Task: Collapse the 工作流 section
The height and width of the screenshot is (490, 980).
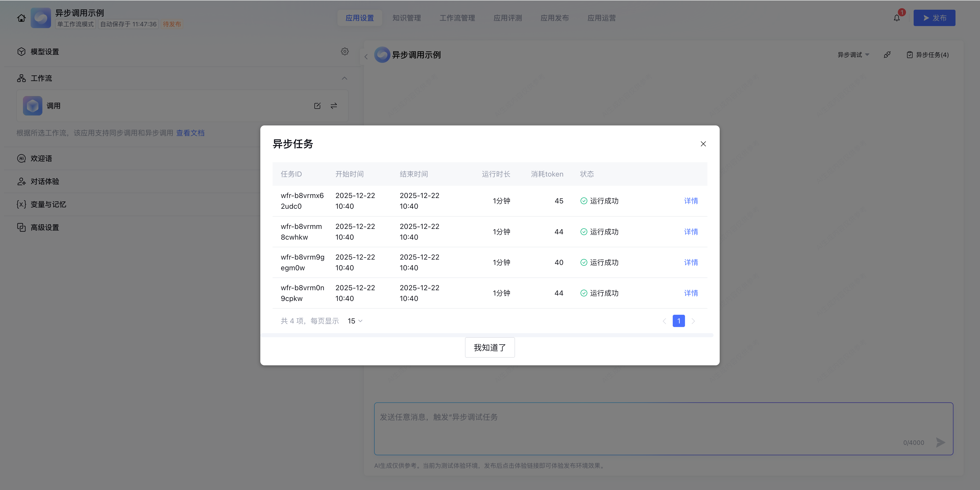Action: [344, 78]
